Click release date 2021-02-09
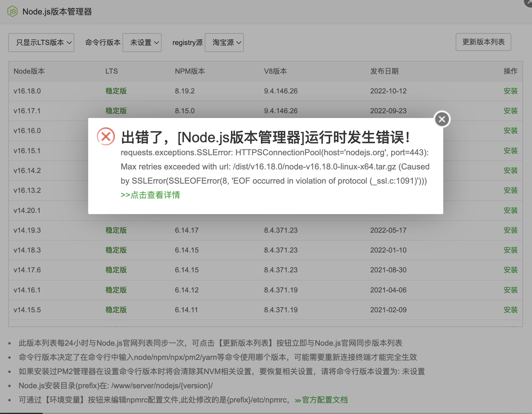 388,310
